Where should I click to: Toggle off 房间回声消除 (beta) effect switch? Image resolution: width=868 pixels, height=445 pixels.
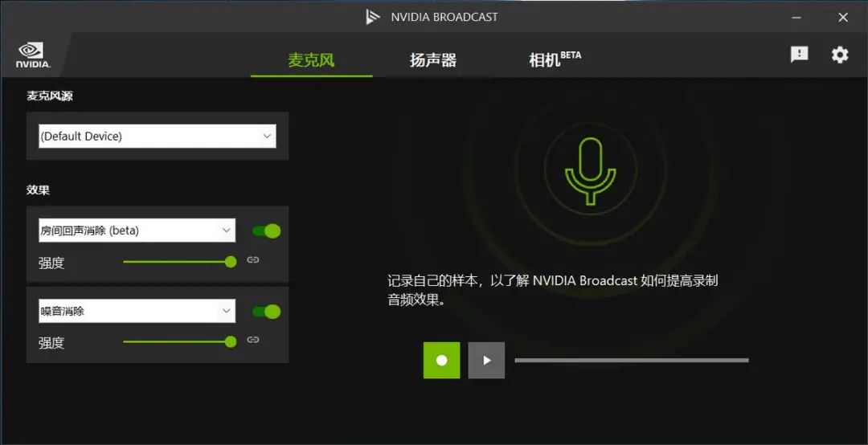[267, 231]
